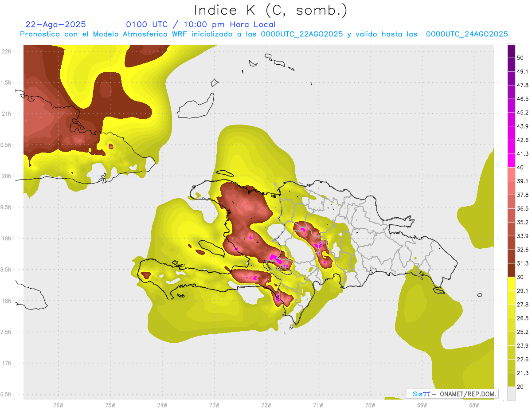Click the longitude axis label "71W"
This screenshot has width=532, height=411.
click(318, 405)
